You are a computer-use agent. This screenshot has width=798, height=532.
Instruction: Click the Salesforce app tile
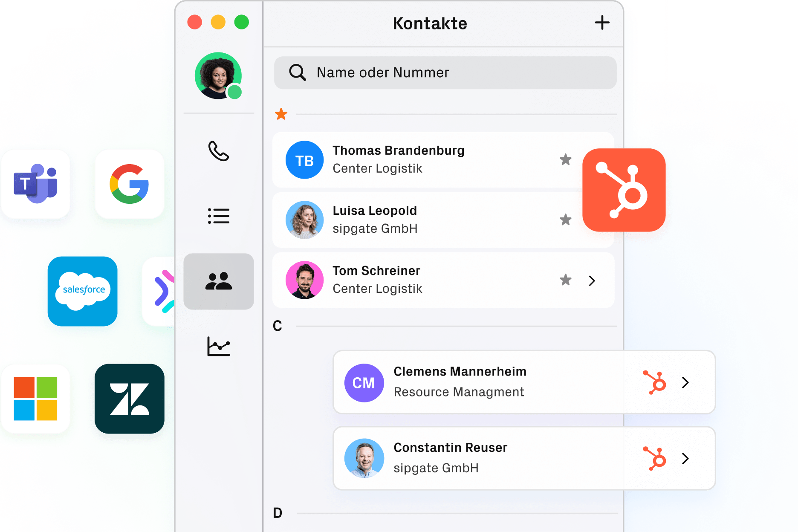click(83, 291)
